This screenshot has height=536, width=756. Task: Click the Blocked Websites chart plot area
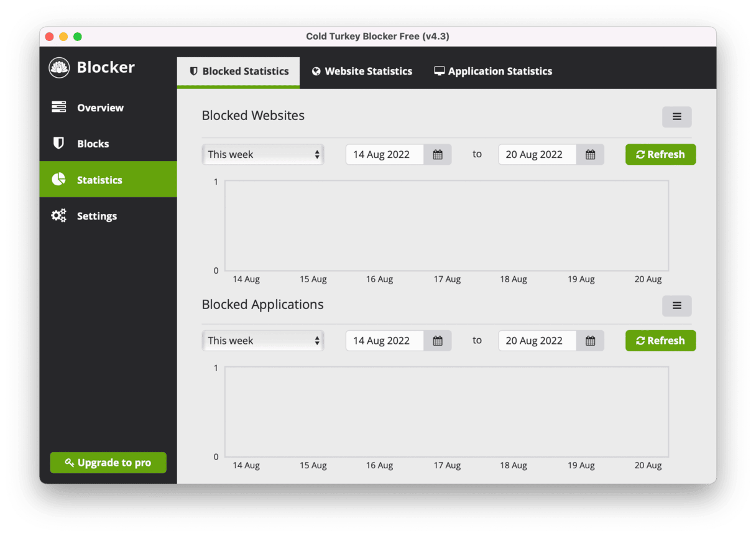[x=446, y=226]
